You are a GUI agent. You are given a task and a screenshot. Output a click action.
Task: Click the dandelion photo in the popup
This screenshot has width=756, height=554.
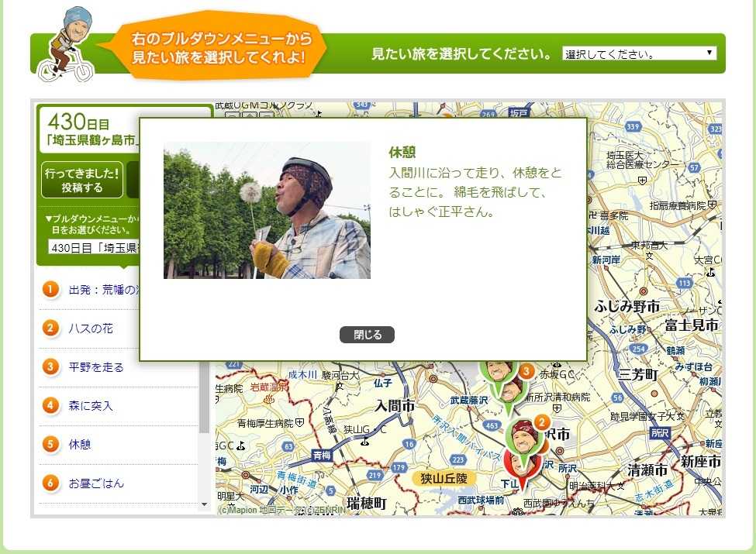[x=267, y=210]
